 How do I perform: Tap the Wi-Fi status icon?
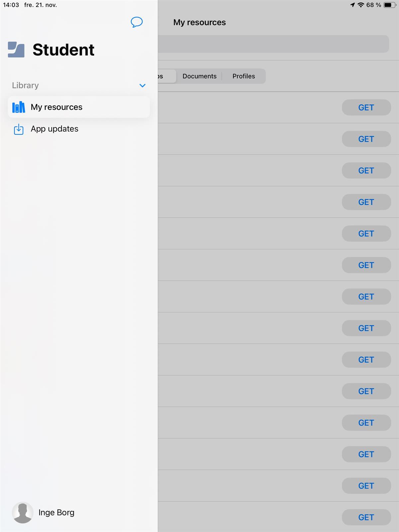pyautogui.click(x=360, y=5)
